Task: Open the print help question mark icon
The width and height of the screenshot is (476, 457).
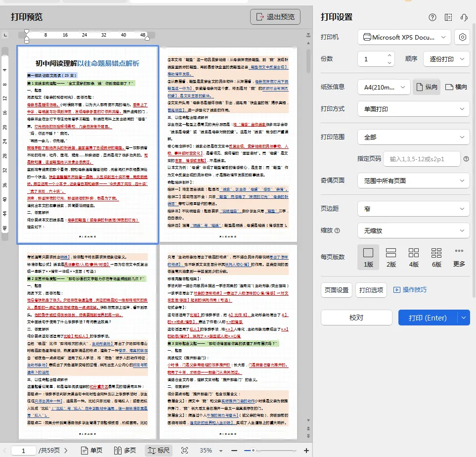Action: (433, 17)
